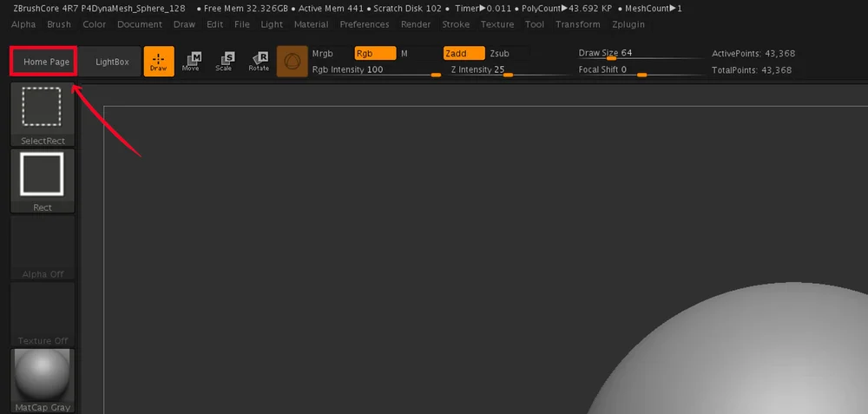Open the Light menu
The height and width of the screenshot is (414, 868).
pos(272,24)
